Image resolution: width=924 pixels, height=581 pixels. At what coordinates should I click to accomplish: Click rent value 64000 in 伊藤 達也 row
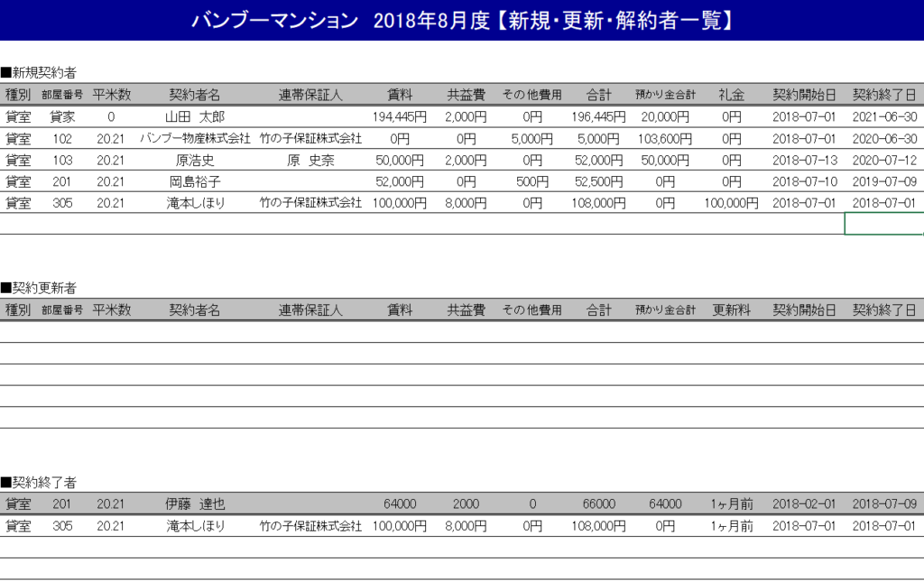[400, 503]
